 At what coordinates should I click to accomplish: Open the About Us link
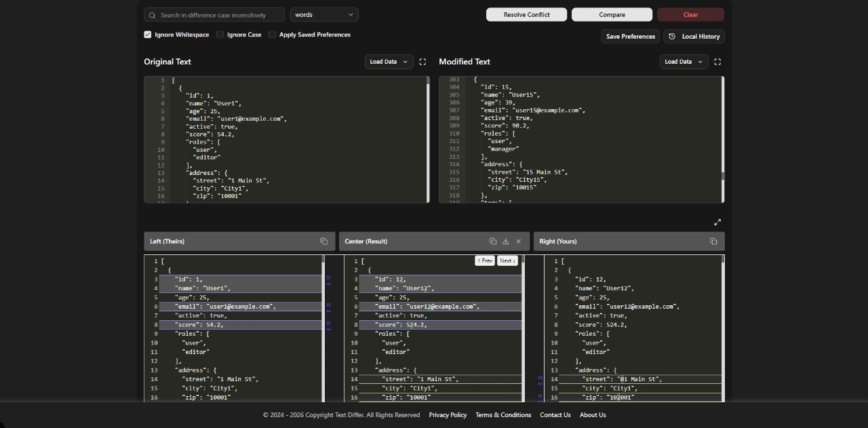(x=593, y=415)
